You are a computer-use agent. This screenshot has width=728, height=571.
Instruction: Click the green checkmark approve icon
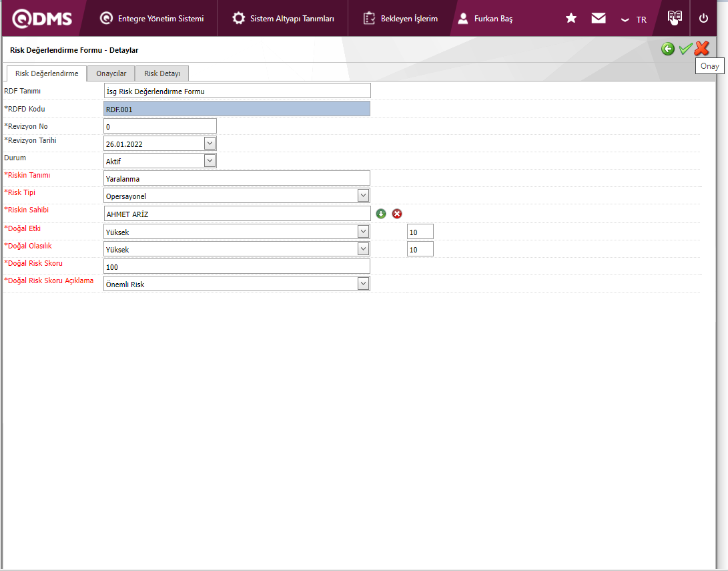685,49
